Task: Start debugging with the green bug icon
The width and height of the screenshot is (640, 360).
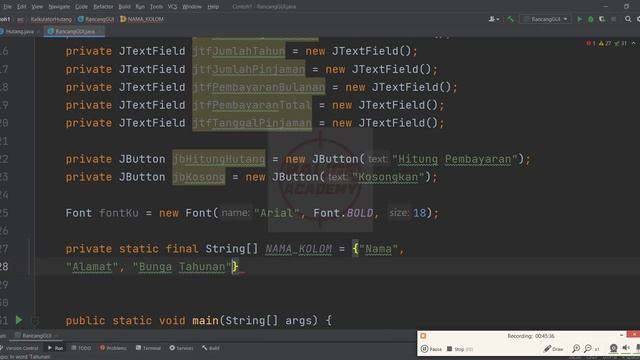Action: click(x=591, y=19)
